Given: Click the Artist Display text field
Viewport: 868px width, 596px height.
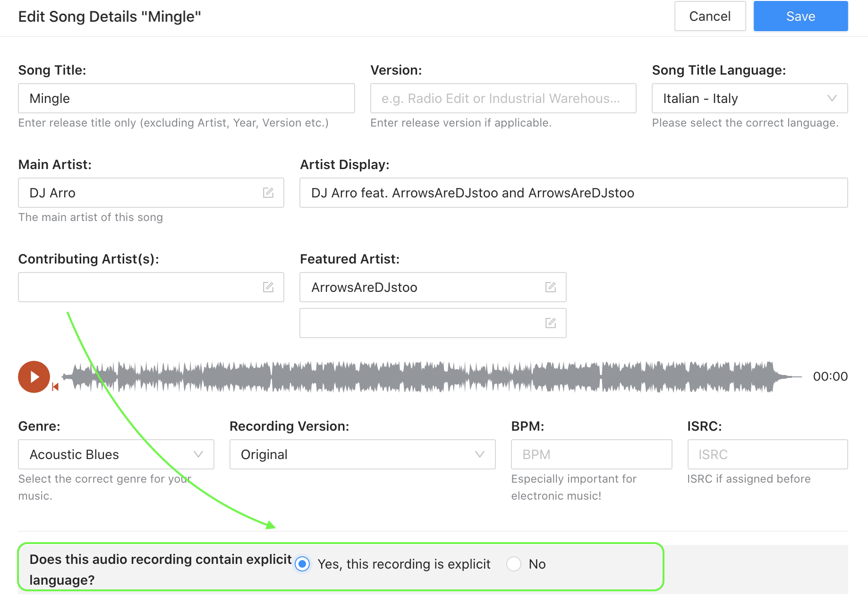Looking at the screenshot, I should (x=574, y=193).
